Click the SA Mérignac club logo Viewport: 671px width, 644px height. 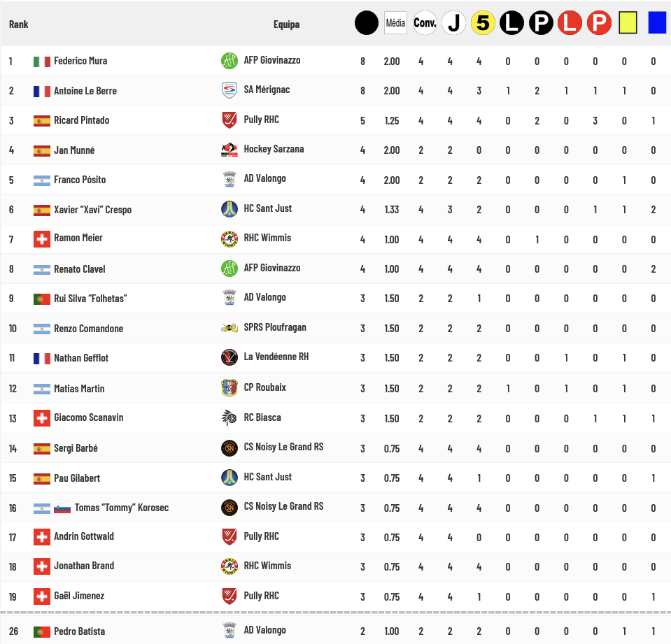tap(229, 90)
